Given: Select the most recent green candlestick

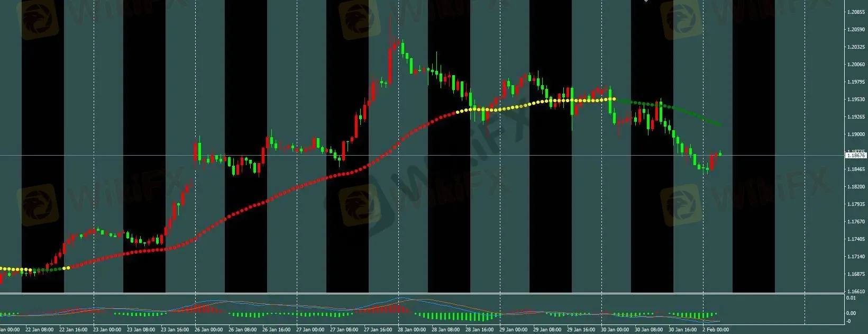Looking at the screenshot, I should coord(720,154).
